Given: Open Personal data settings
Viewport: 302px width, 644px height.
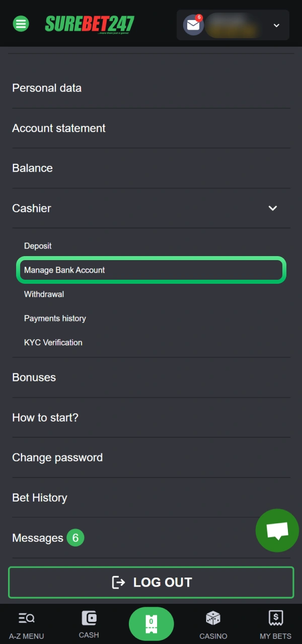Looking at the screenshot, I should 46,88.
